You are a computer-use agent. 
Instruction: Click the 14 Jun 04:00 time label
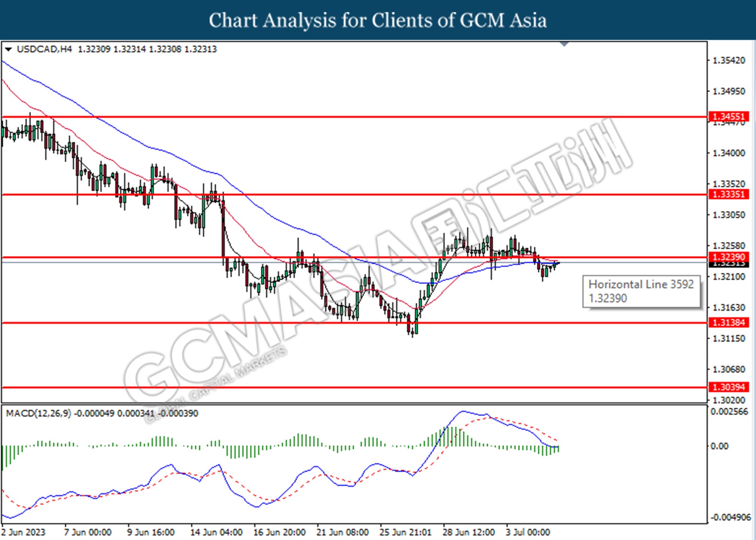click(x=216, y=532)
